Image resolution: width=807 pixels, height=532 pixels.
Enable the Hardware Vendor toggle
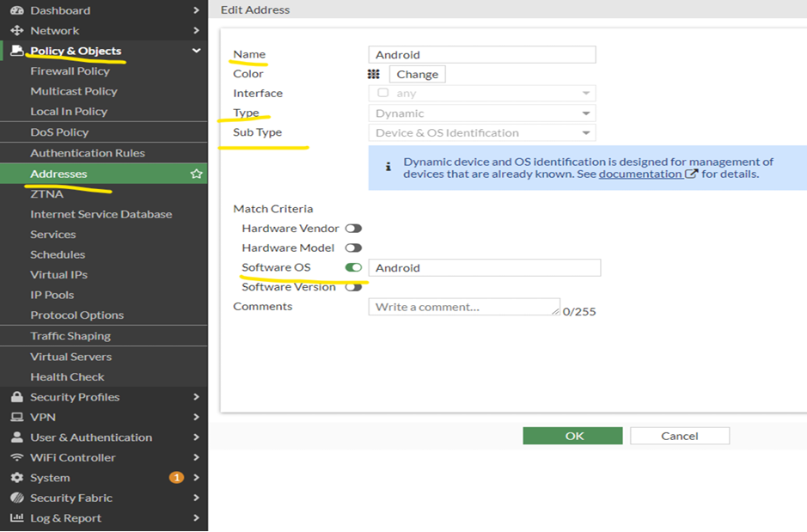coord(353,229)
